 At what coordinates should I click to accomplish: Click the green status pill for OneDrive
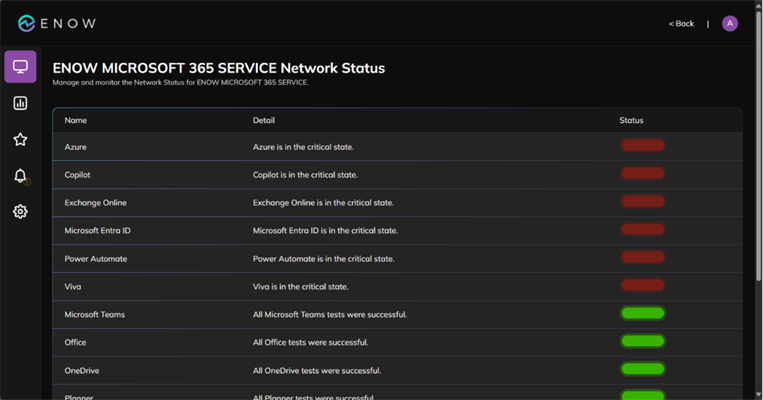pyautogui.click(x=643, y=369)
